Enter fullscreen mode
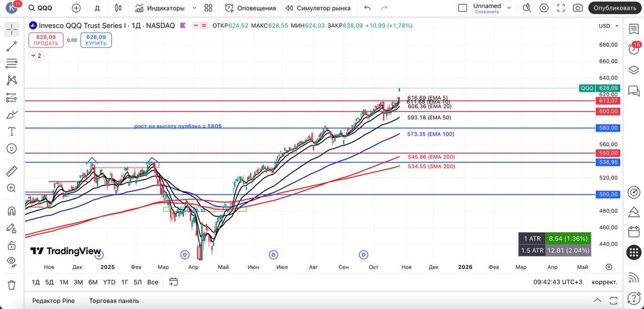 561,8
